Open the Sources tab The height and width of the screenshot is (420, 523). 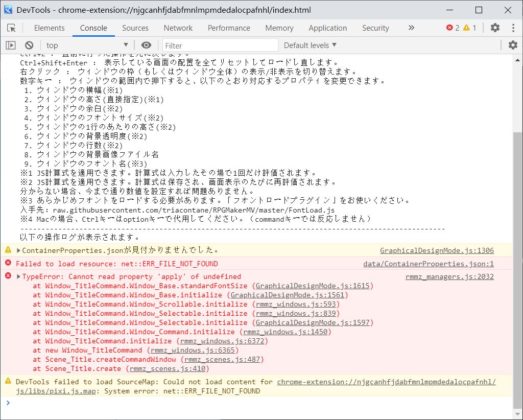pos(135,28)
